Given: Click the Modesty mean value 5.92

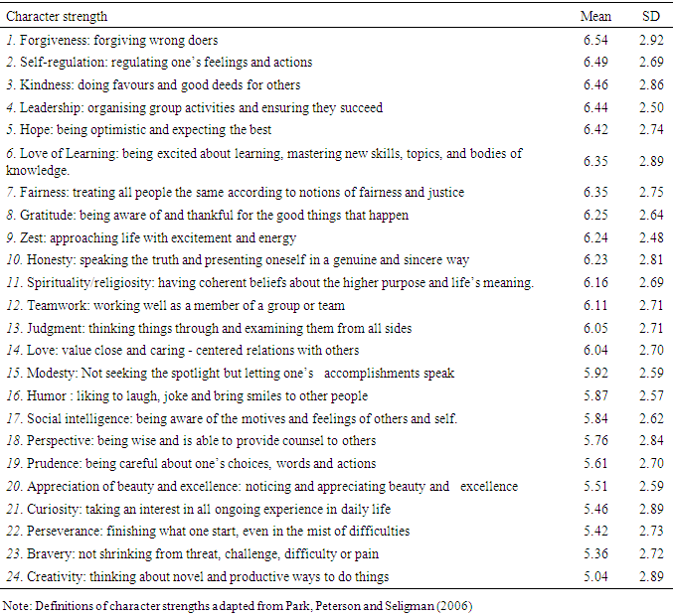Looking at the screenshot, I should (x=595, y=374).
